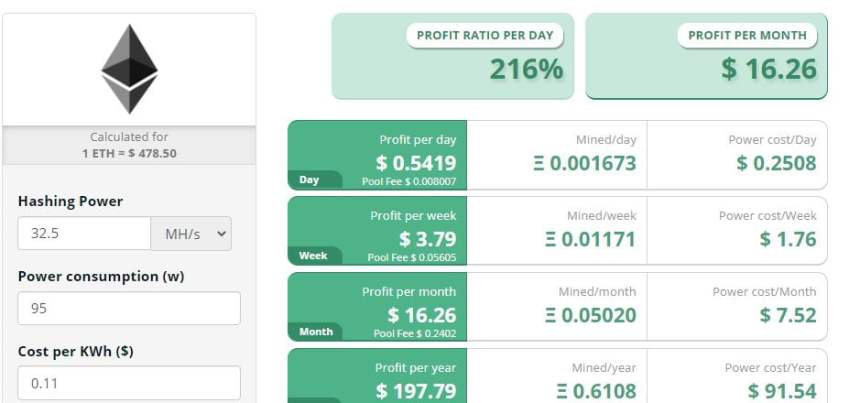
Task: Click the 216% profit ratio value
Action: (x=526, y=69)
